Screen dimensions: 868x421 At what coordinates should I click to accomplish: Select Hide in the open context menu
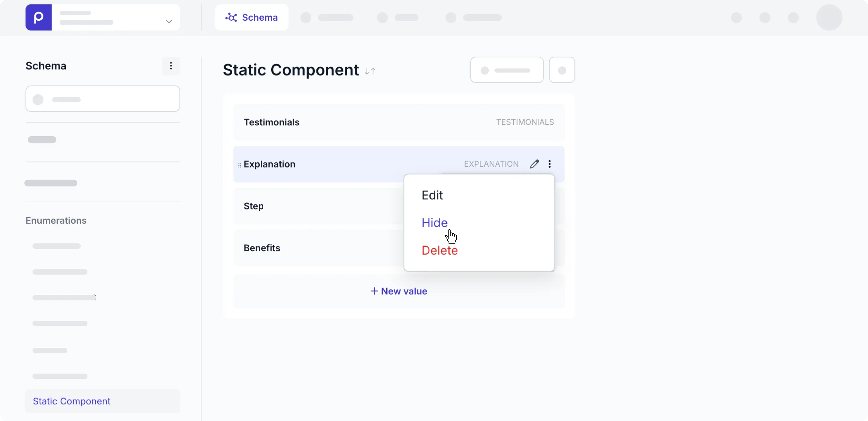click(x=434, y=222)
